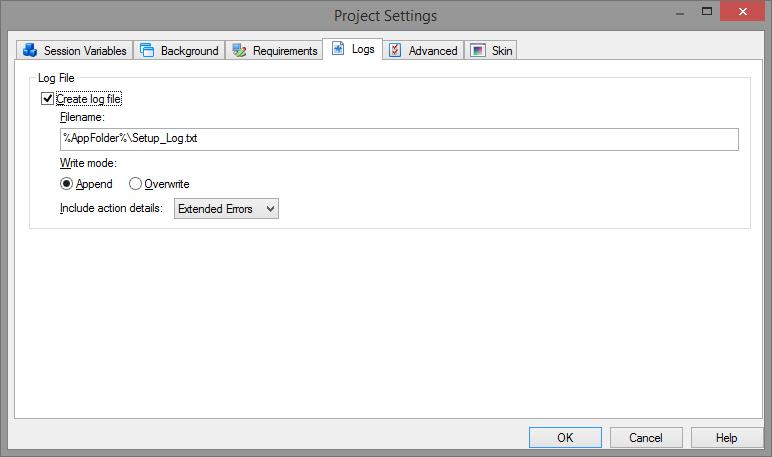Image resolution: width=772 pixels, height=457 pixels.
Task: Uncheck the Create log file checkbox
Action: pos(47,99)
